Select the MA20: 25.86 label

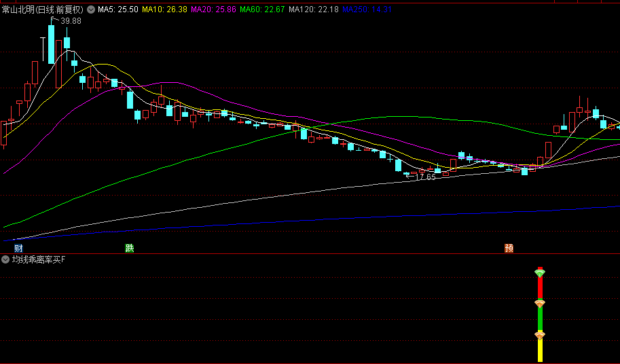[x=213, y=10]
